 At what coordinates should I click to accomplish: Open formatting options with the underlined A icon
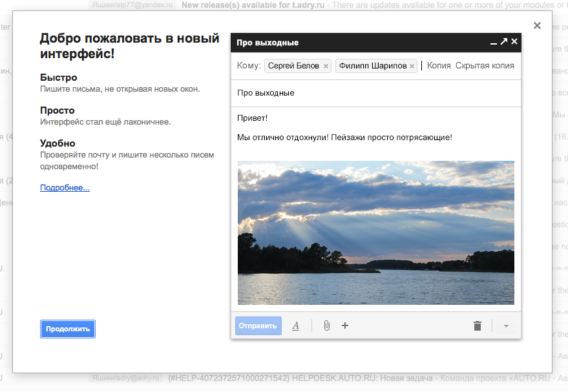296,325
